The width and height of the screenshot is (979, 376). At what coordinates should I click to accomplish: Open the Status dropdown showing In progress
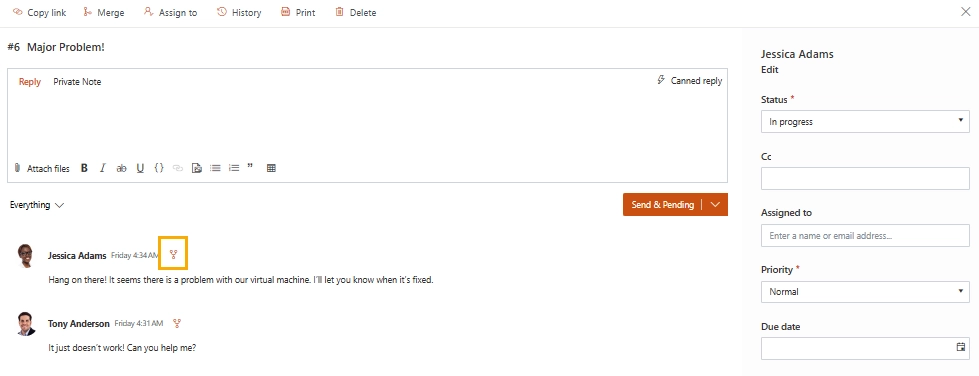pyautogui.click(x=865, y=122)
